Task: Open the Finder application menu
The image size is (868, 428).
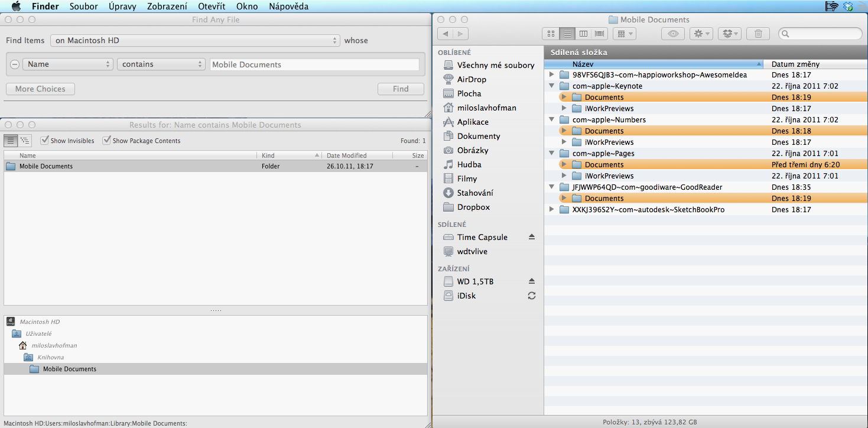Action: (x=45, y=7)
